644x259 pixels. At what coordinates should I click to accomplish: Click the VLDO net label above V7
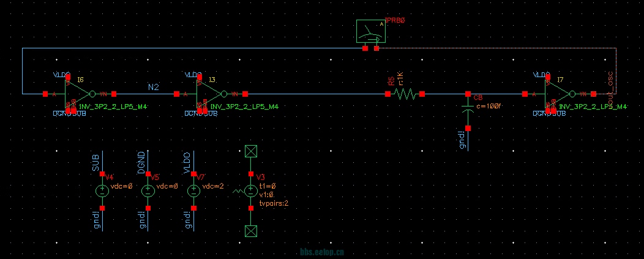(x=187, y=162)
